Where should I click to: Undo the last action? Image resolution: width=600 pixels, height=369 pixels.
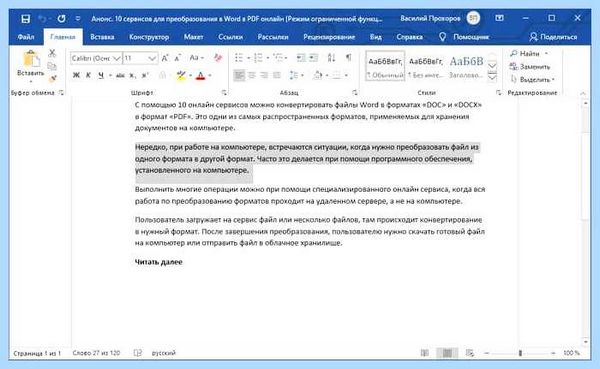[x=42, y=18]
